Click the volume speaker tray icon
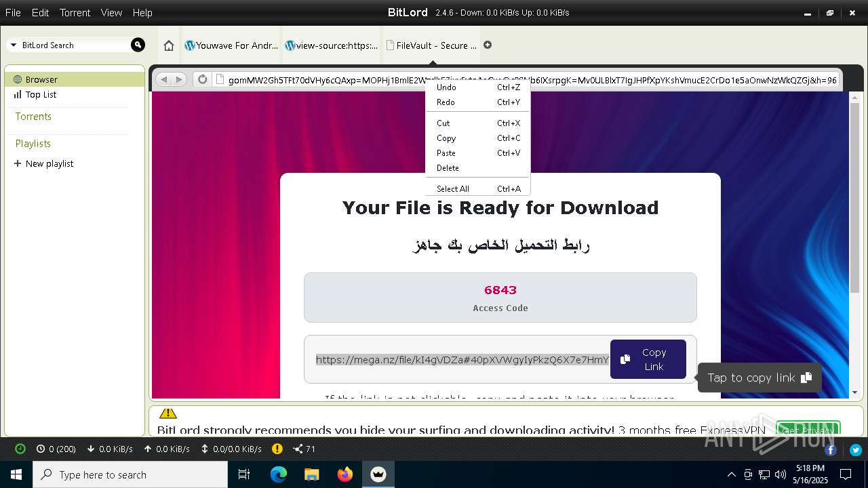This screenshot has height=488, width=868. 781,474
